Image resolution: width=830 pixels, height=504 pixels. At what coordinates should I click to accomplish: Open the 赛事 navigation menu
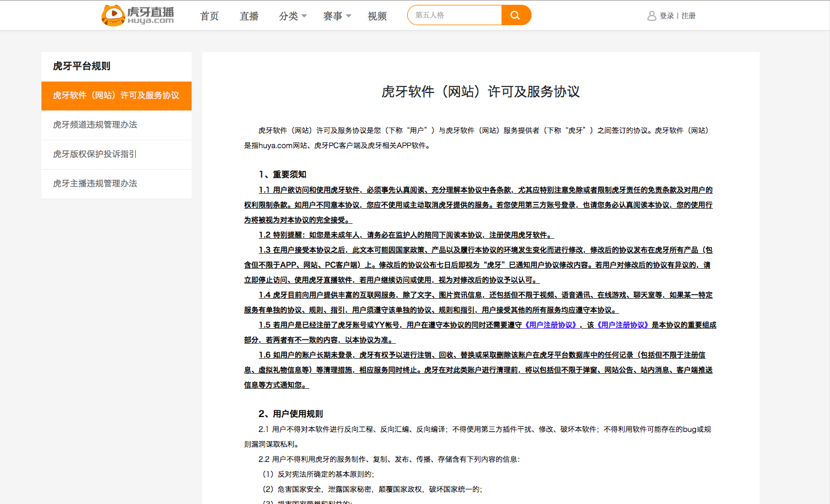pyautogui.click(x=333, y=16)
